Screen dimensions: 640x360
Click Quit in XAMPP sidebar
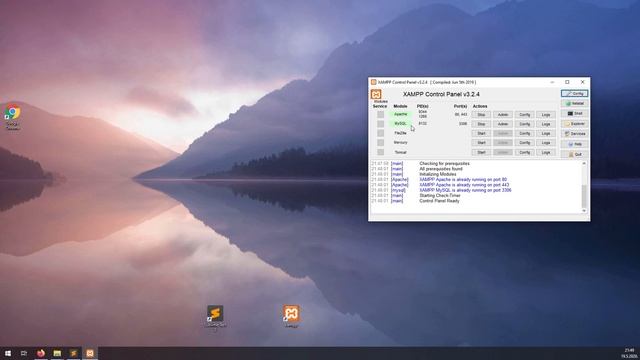point(574,154)
